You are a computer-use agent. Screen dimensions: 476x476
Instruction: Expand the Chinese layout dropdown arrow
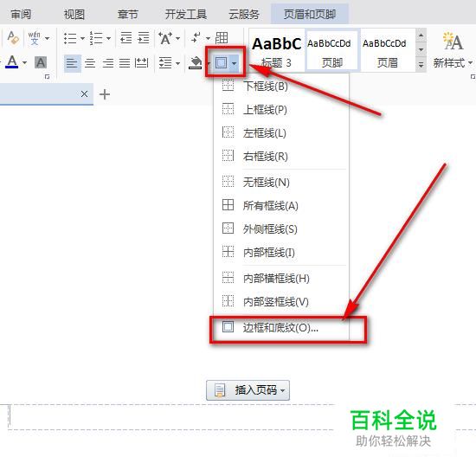point(178,38)
